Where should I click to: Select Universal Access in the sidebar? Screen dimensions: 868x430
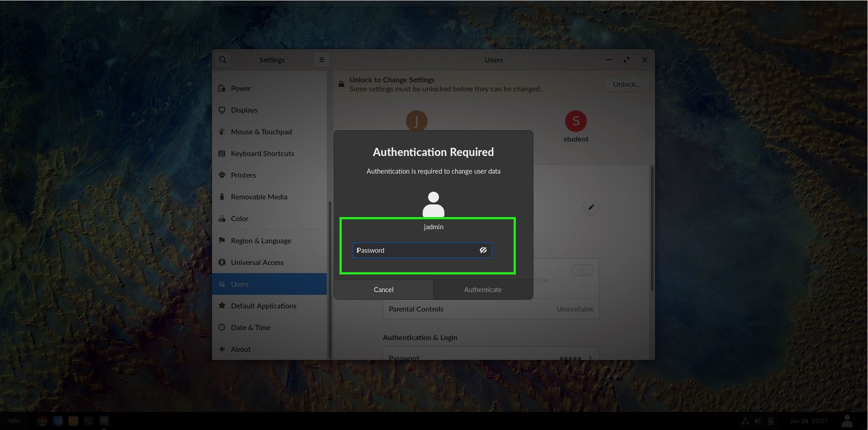pos(269,262)
